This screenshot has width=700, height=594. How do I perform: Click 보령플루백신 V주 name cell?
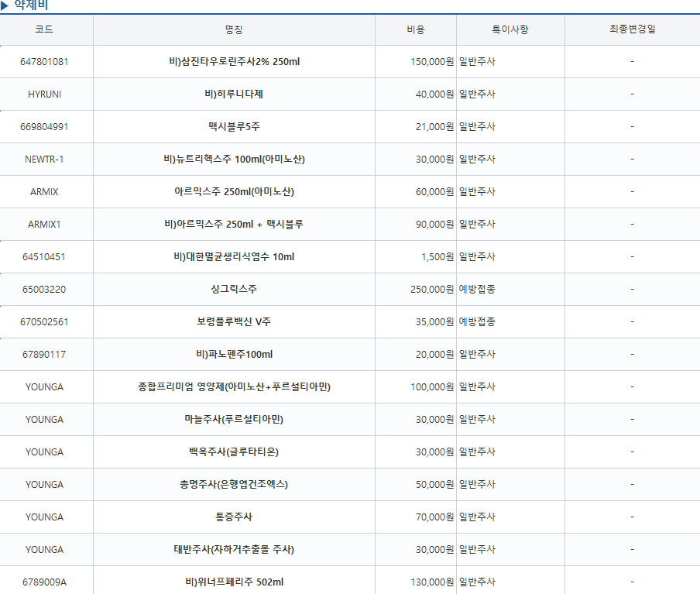[234, 322]
